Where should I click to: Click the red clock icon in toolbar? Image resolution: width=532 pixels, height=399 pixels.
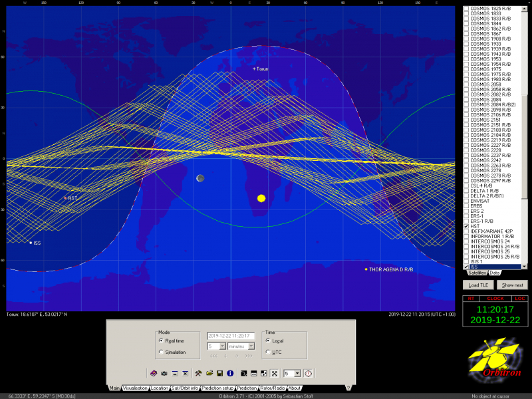coord(309,374)
